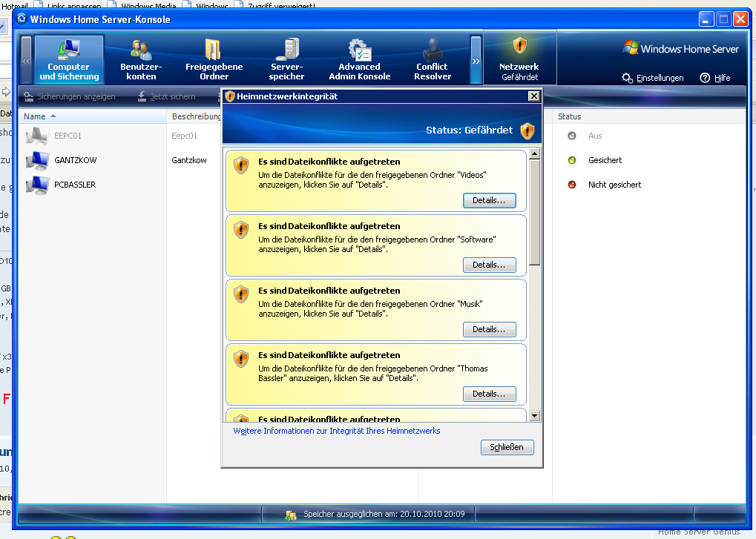Click the Windows Home Server logo
This screenshot has width=756, height=539.
coord(680,48)
